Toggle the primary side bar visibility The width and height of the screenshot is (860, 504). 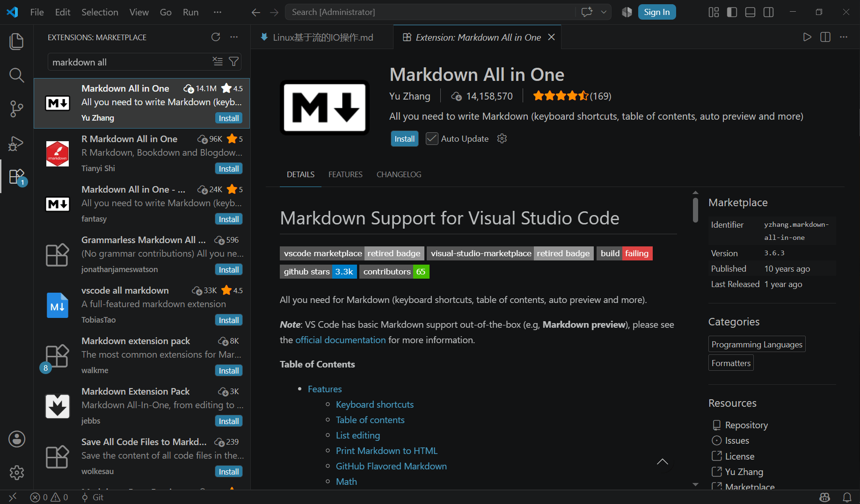[x=732, y=12]
